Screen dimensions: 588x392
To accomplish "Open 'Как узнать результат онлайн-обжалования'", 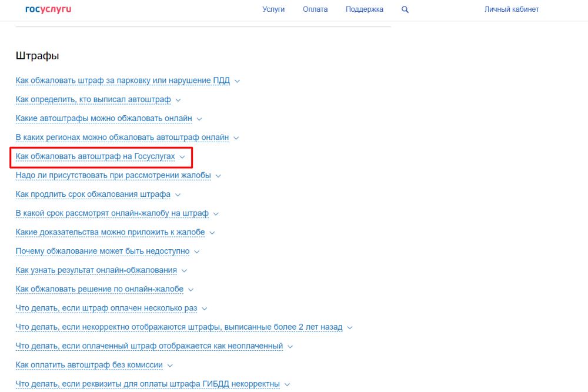I will [96, 270].
